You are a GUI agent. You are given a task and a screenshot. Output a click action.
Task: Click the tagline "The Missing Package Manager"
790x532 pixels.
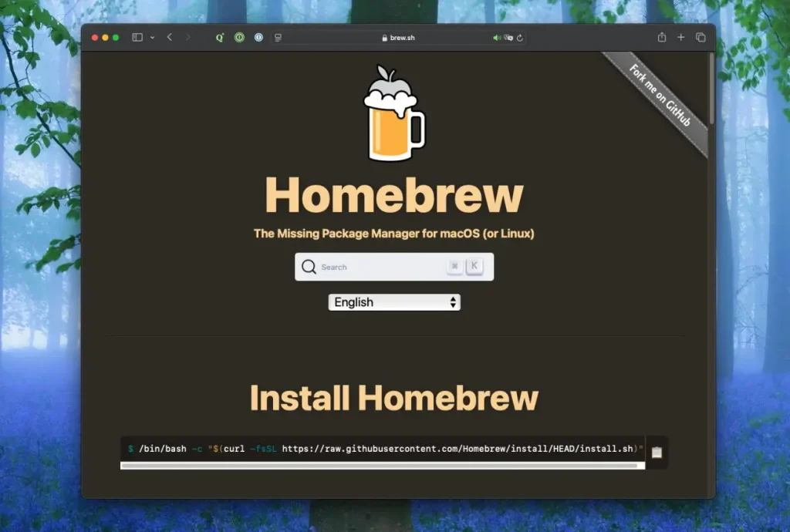[336, 234]
